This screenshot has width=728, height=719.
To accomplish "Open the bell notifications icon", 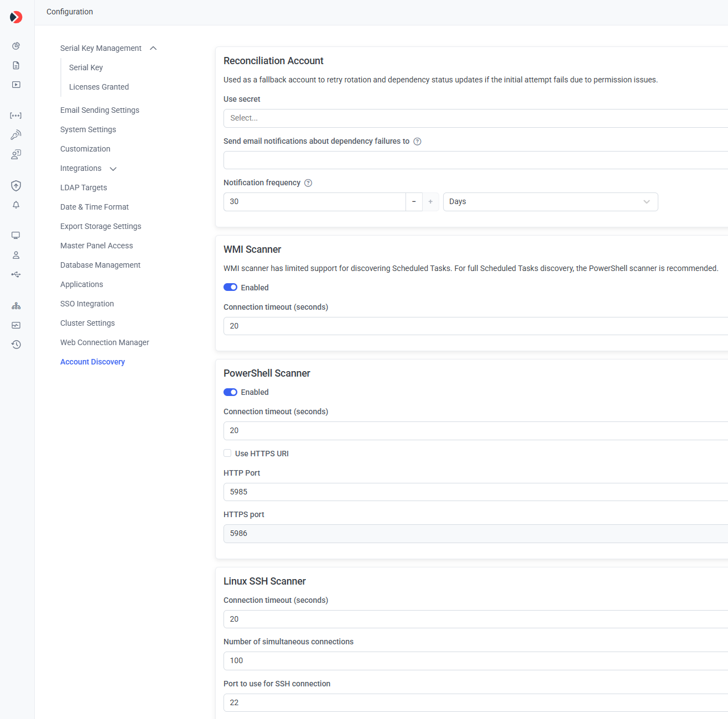I will pos(16,205).
